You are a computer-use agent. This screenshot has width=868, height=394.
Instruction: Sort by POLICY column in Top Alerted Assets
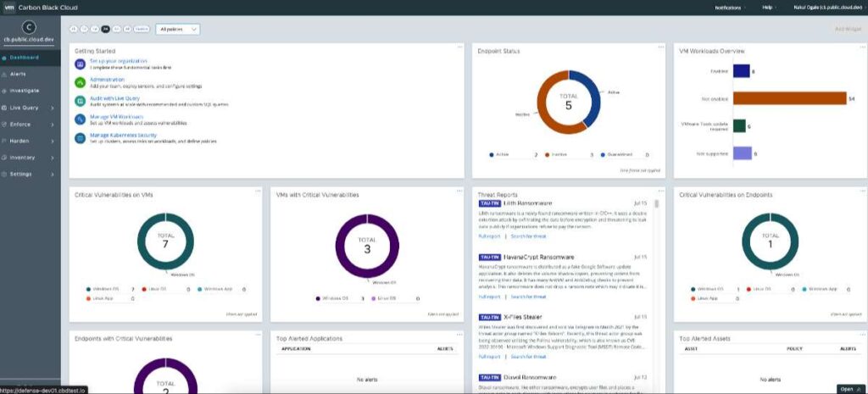pos(794,349)
